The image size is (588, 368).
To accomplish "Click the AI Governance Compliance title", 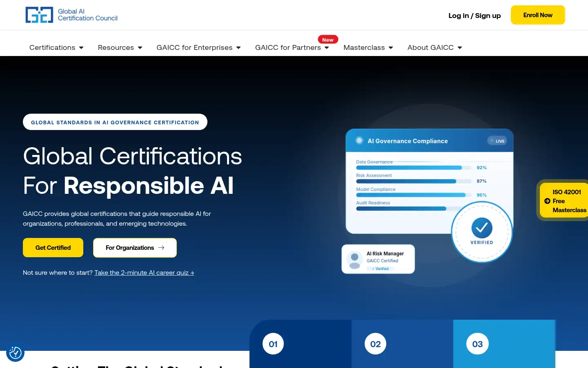I will click(x=408, y=141).
